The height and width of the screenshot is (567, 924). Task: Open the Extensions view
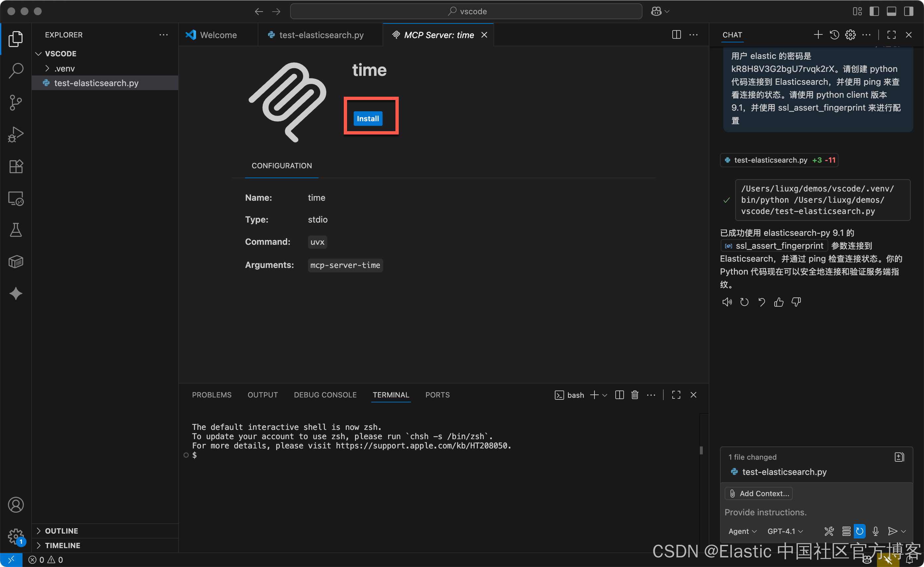point(16,166)
